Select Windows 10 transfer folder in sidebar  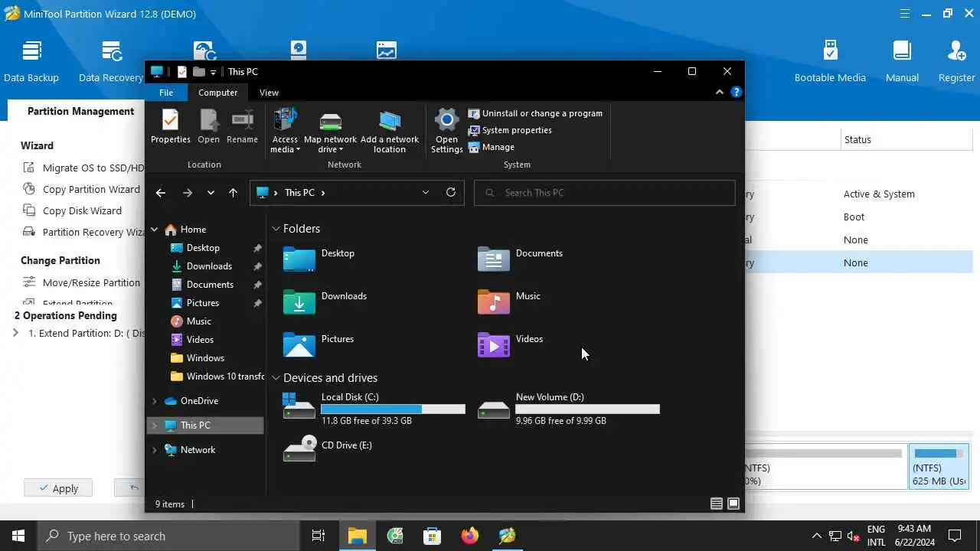tap(217, 377)
